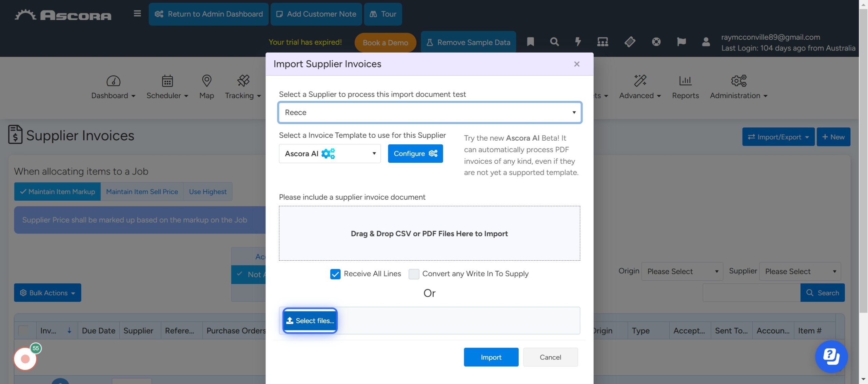The height and width of the screenshot is (384, 868).
Task: Click the Tracking satellite icon
Action: (243, 81)
